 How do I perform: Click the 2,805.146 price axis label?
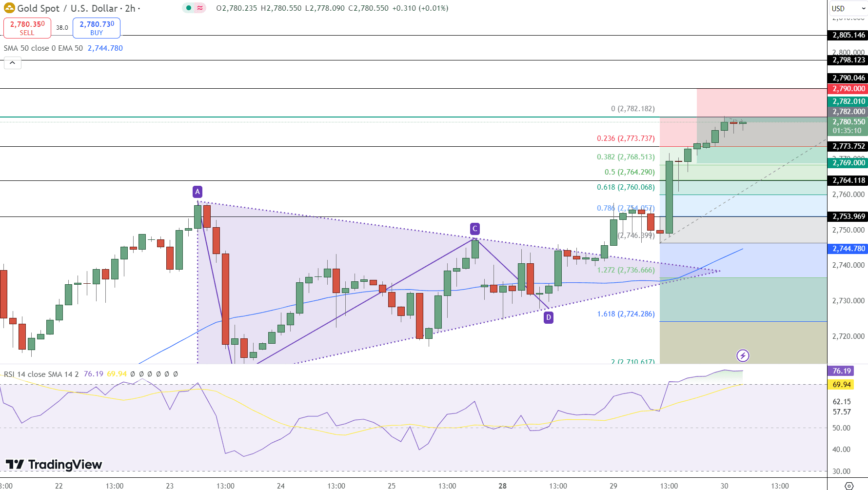pos(848,35)
